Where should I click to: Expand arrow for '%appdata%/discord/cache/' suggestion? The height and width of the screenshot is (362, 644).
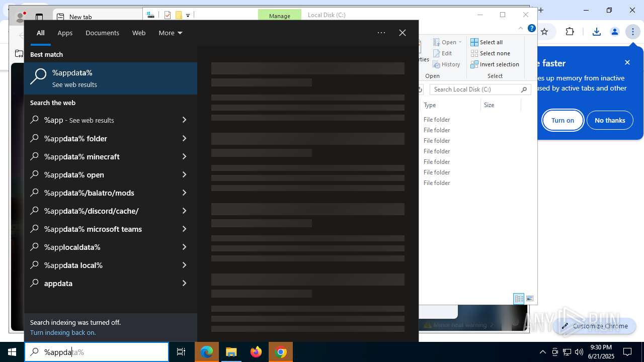184,211
